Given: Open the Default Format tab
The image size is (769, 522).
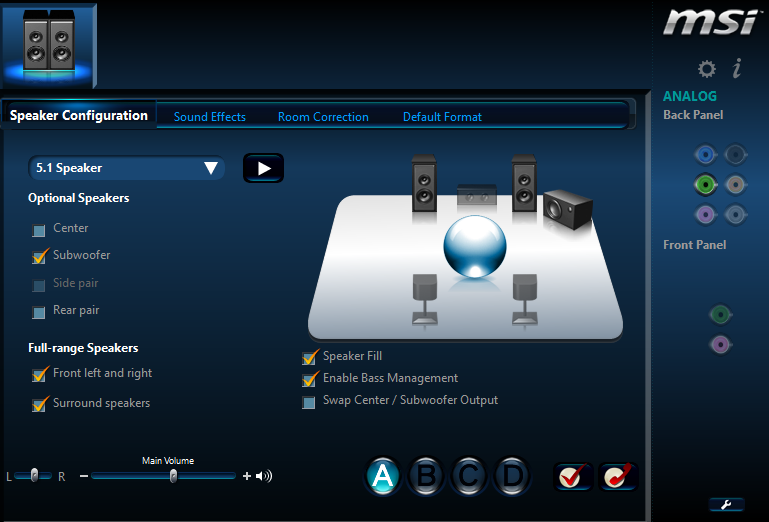Looking at the screenshot, I should click(x=442, y=117).
